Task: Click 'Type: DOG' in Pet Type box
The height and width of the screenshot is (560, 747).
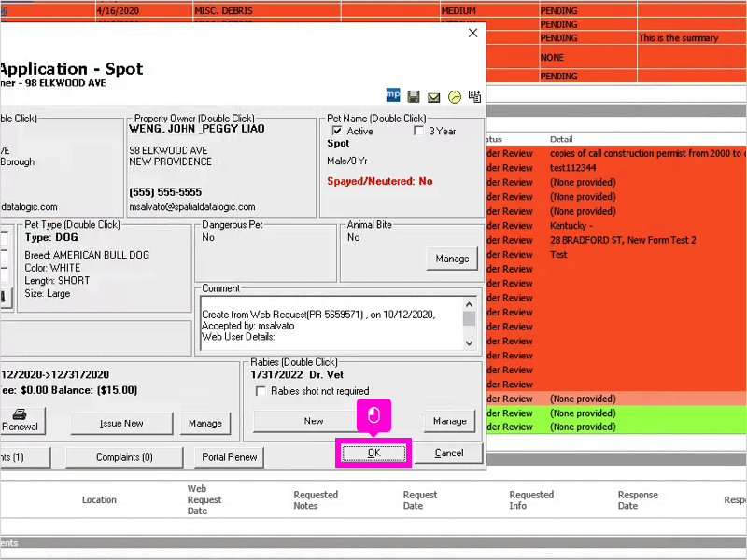Action: pos(51,237)
